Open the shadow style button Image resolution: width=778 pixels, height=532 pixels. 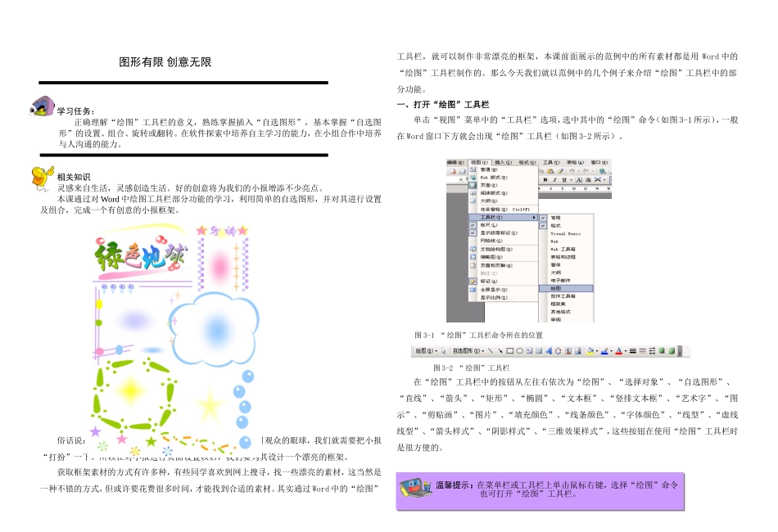coord(662,350)
